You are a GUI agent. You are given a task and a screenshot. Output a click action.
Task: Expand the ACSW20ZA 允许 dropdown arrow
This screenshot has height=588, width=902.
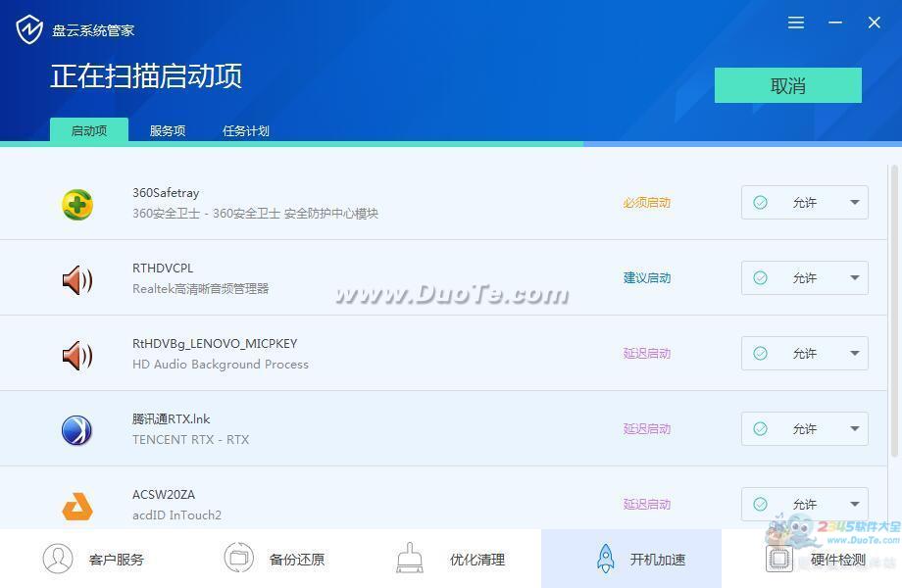854,504
